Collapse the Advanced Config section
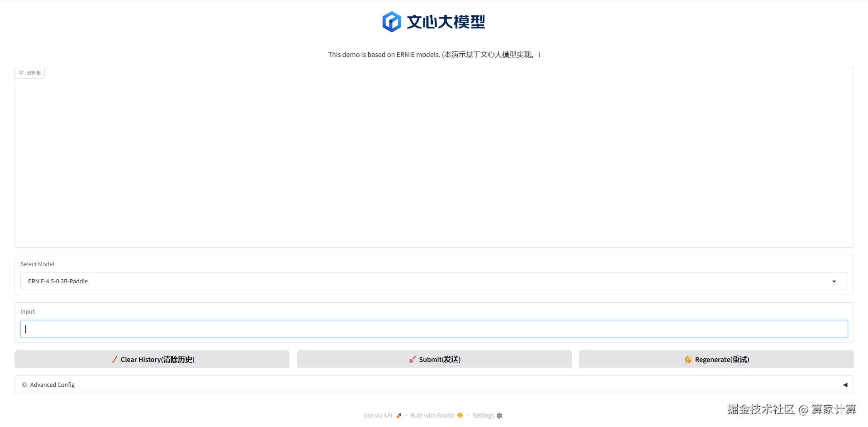This screenshot has height=427, width=868. pos(845,385)
